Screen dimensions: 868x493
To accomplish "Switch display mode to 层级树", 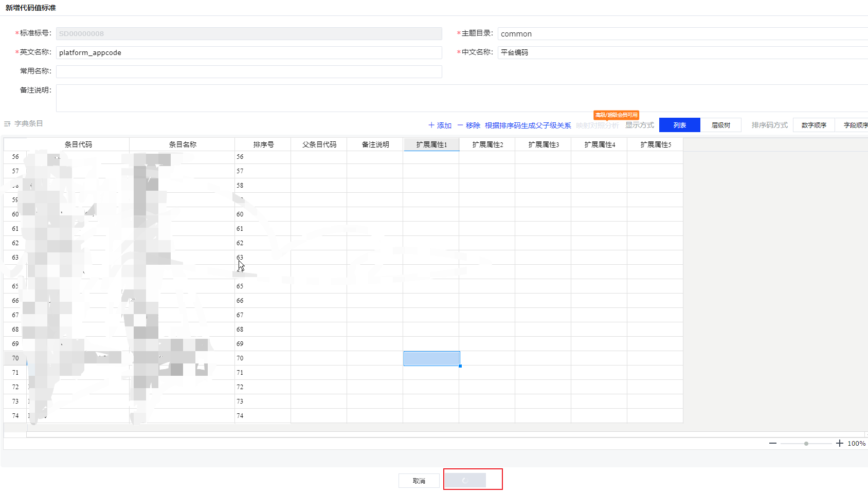I will click(720, 125).
